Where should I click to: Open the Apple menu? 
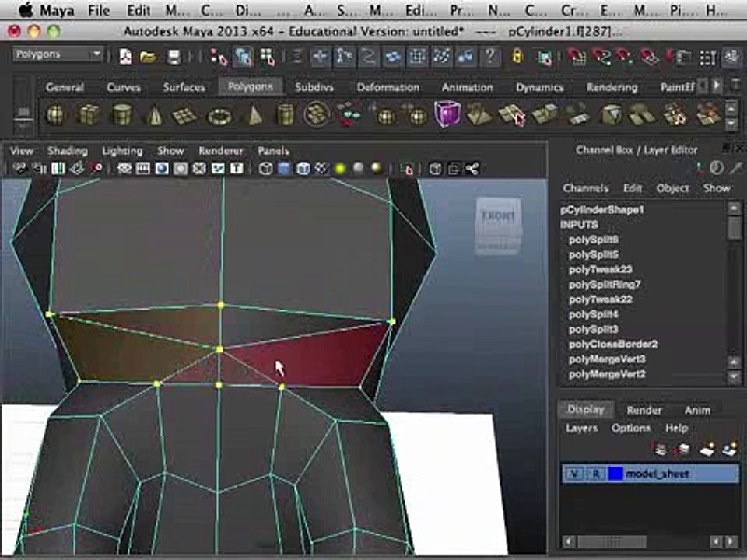click(26, 9)
